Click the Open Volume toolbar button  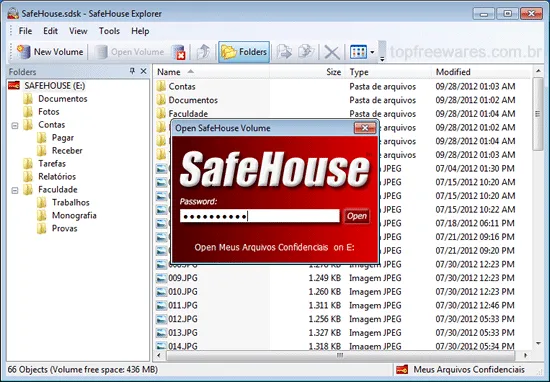[129, 52]
